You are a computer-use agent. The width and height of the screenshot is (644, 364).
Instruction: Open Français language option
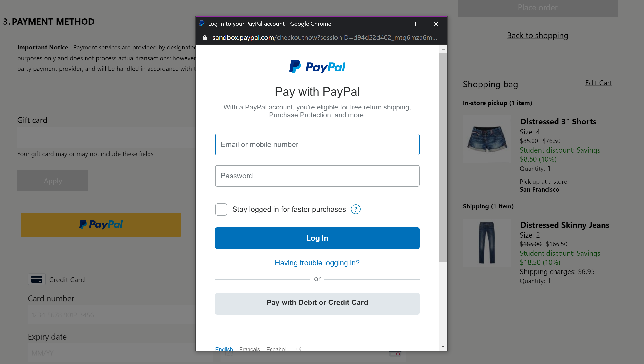249,349
